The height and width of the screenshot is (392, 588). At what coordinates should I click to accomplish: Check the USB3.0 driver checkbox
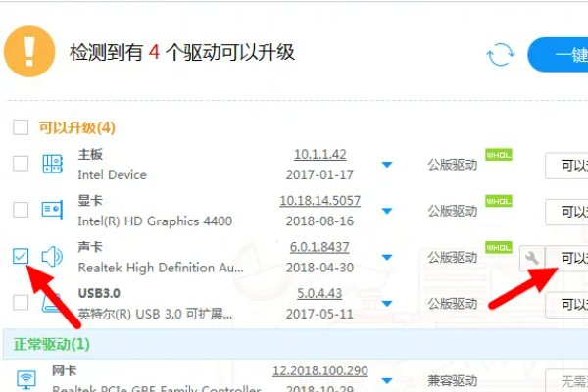pos(21,303)
